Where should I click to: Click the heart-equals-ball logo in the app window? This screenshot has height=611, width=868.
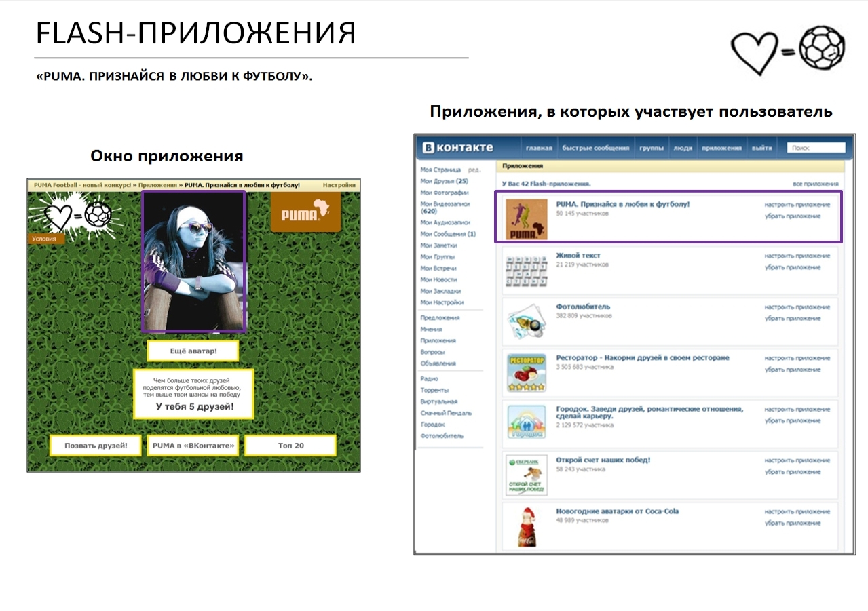pyautogui.click(x=77, y=216)
